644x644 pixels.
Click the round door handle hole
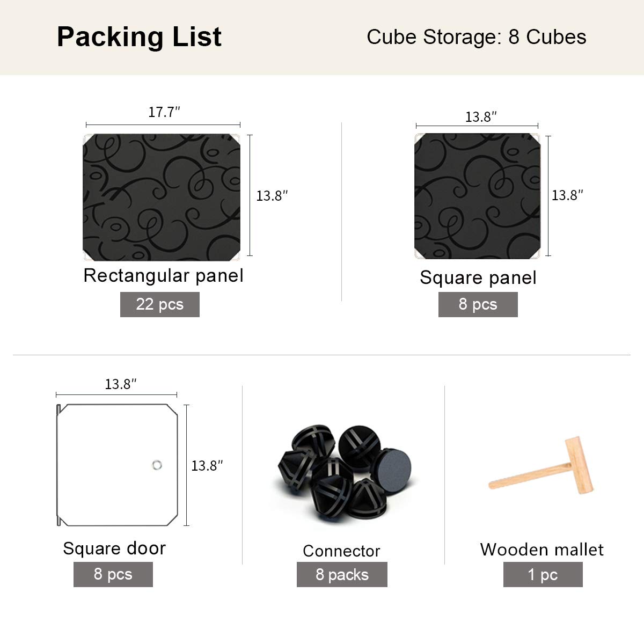[157, 465]
